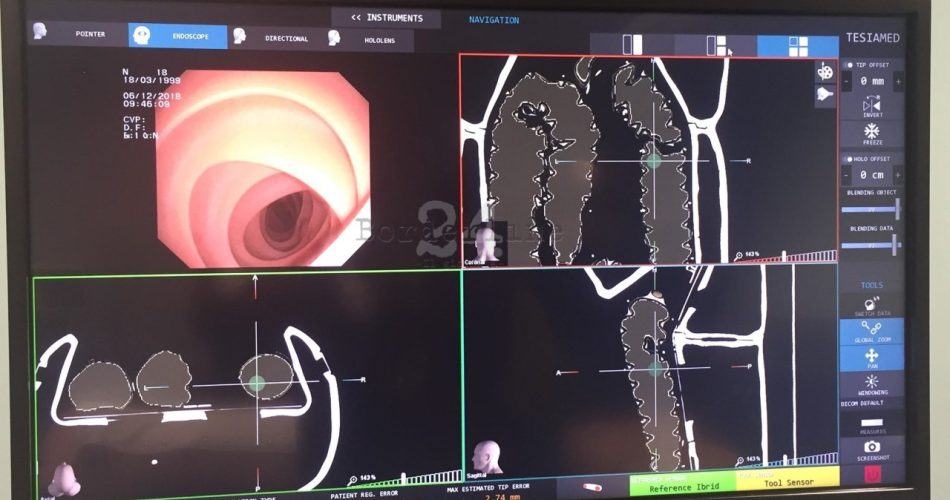
Task: Open the Windowing brightness tool
Action: click(872, 385)
